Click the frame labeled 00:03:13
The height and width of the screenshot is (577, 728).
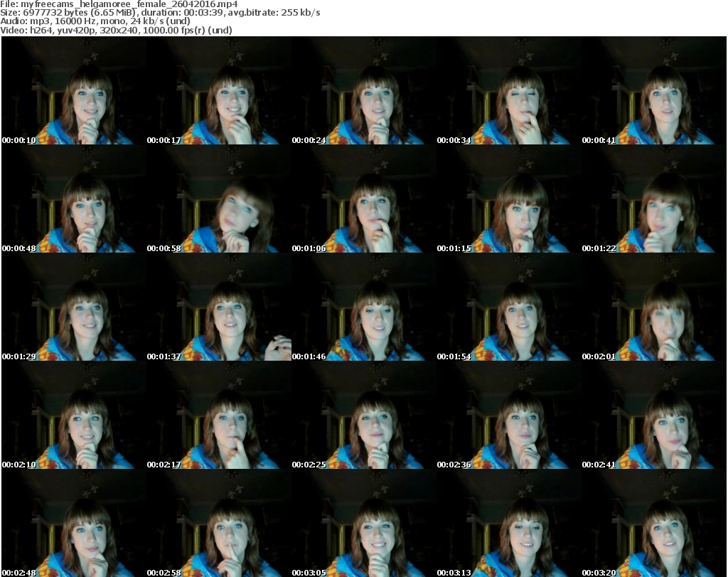pyautogui.click(x=509, y=524)
